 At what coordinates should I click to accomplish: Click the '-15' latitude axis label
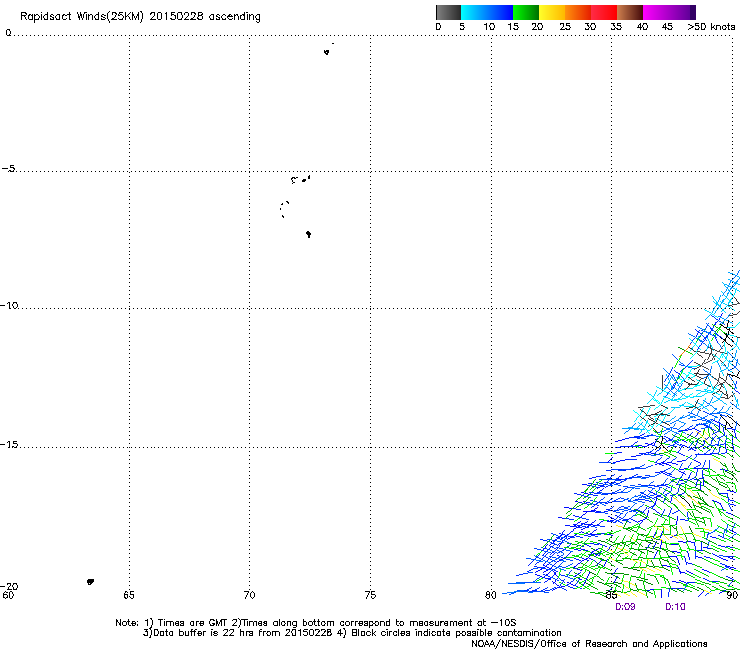pos(9,444)
